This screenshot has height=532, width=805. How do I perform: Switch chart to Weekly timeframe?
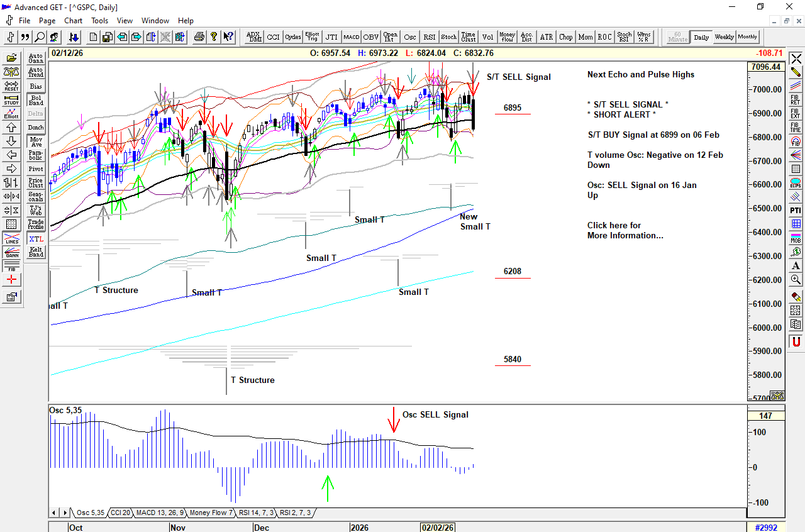tap(724, 37)
